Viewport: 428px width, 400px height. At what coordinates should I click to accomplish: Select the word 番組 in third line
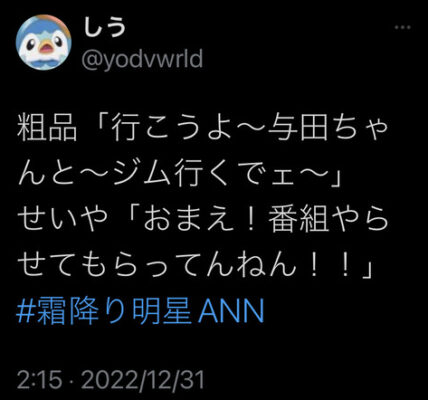click(x=298, y=220)
